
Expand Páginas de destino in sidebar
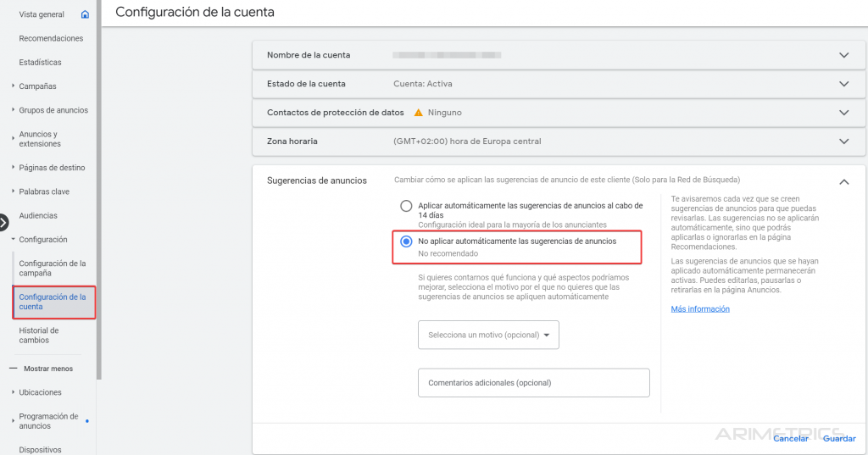pyautogui.click(x=13, y=167)
